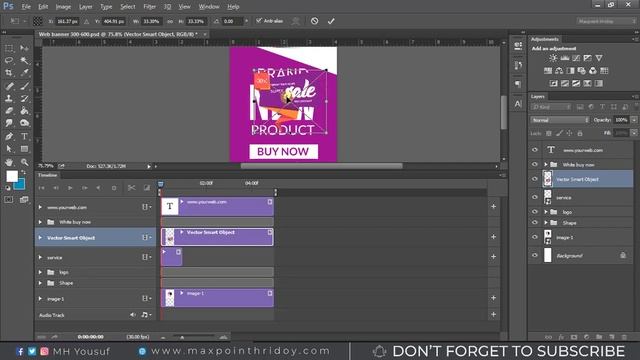Select the Rectangular Marquee tool
This screenshot has width=640, height=360.
click(x=9, y=48)
